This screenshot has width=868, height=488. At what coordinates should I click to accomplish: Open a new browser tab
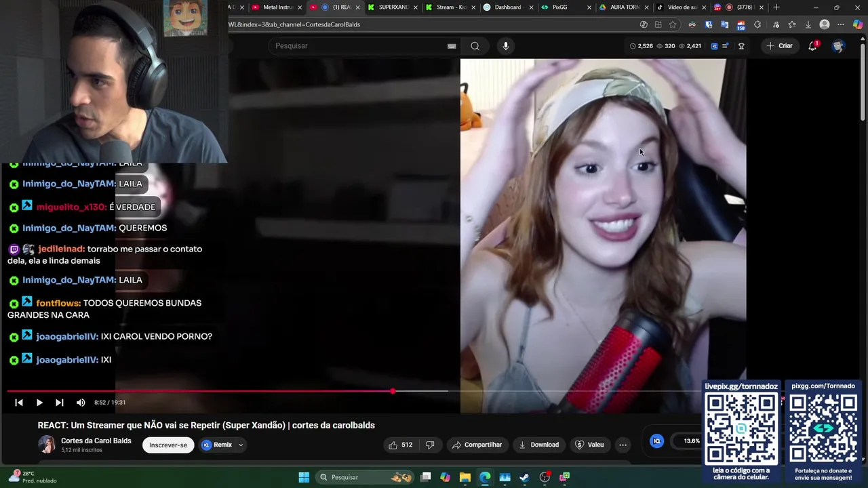[x=776, y=7]
